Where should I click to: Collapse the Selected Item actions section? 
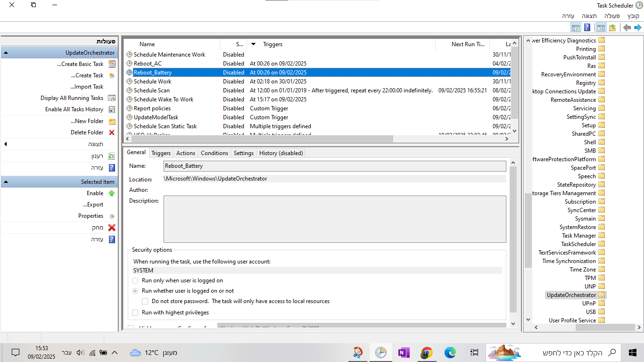pyautogui.click(x=6, y=182)
